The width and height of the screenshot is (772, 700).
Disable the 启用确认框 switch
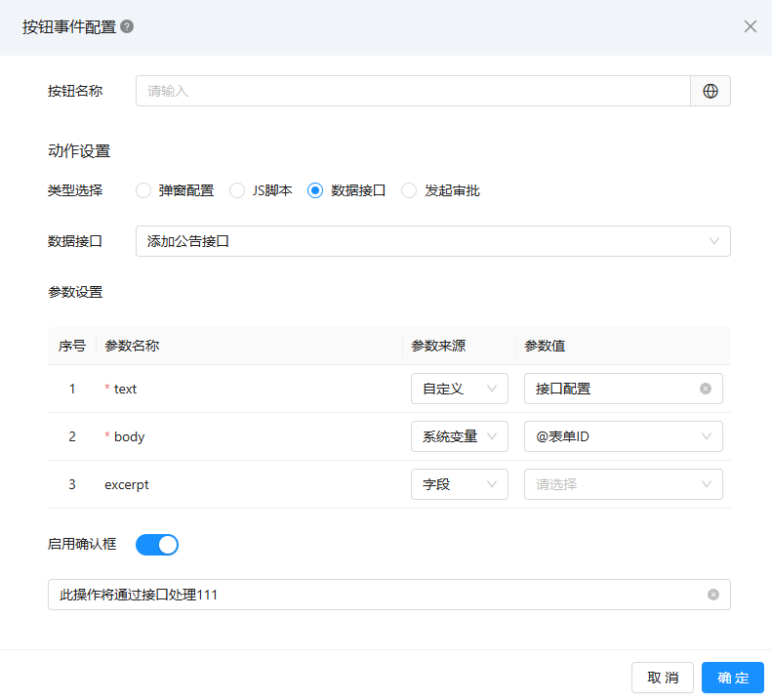157,545
